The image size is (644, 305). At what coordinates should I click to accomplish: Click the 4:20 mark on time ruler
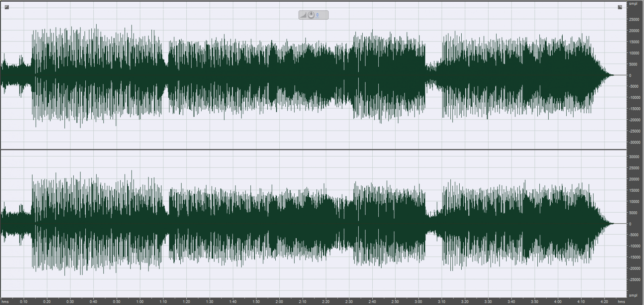(605, 301)
